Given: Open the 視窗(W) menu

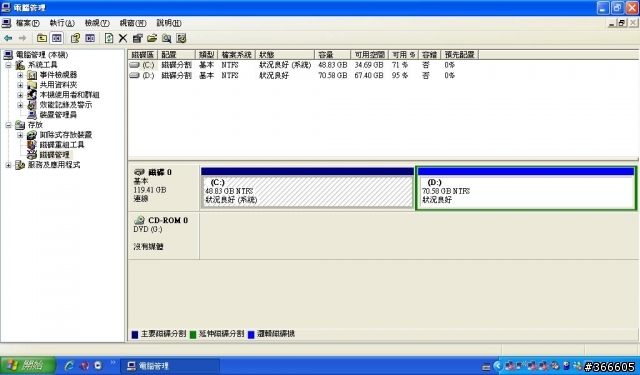Looking at the screenshot, I should click(x=133, y=23).
